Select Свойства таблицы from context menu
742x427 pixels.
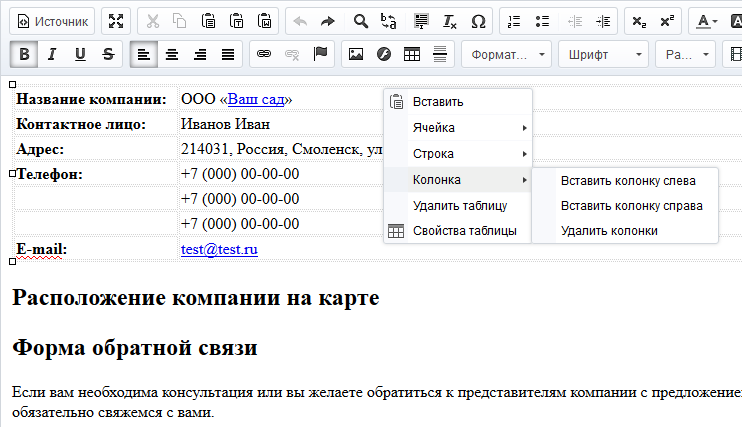[x=464, y=231]
